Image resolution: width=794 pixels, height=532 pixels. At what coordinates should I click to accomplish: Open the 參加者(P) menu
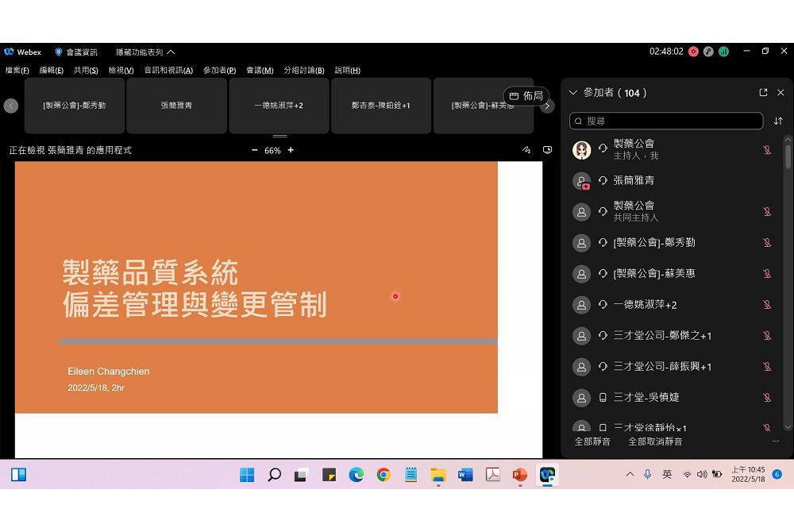tap(219, 71)
